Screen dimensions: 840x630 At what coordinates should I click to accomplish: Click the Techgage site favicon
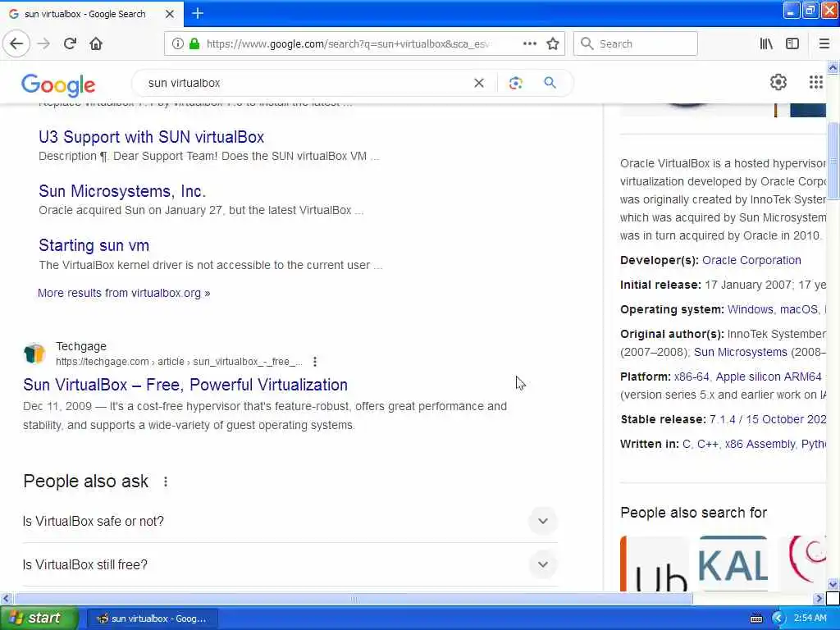34,354
